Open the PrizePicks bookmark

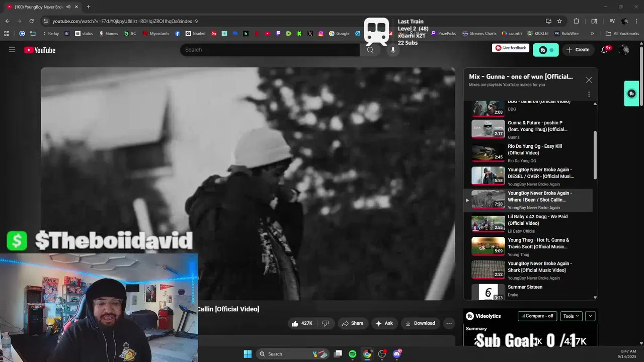coord(443,34)
